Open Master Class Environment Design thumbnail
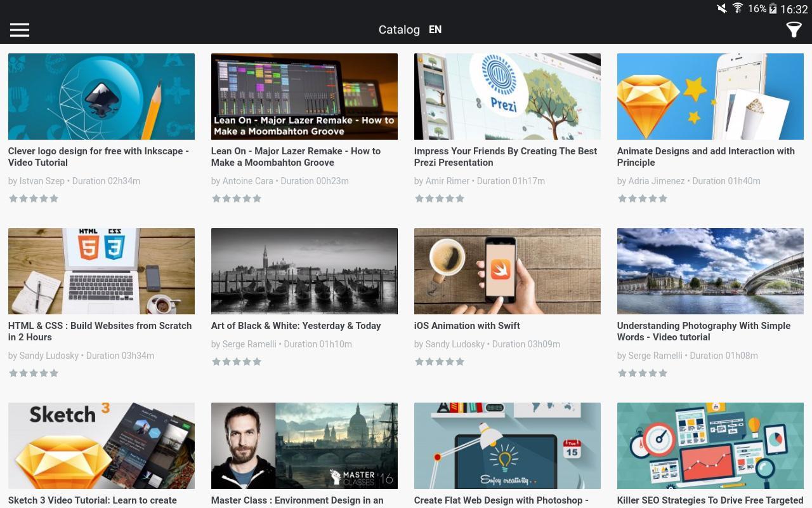The width and height of the screenshot is (812, 508). 304,446
